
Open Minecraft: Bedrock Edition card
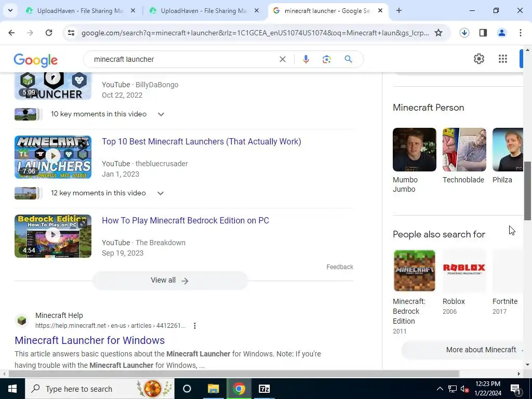pyautogui.click(x=414, y=292)
